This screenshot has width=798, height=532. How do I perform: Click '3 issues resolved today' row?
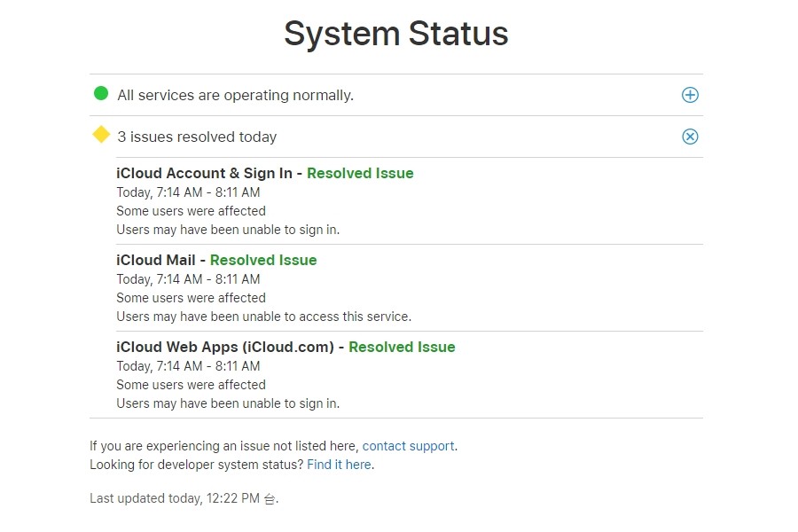[x=197, y=137]
